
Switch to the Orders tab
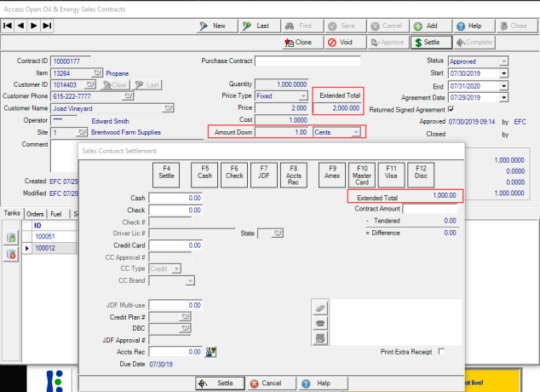35,213
